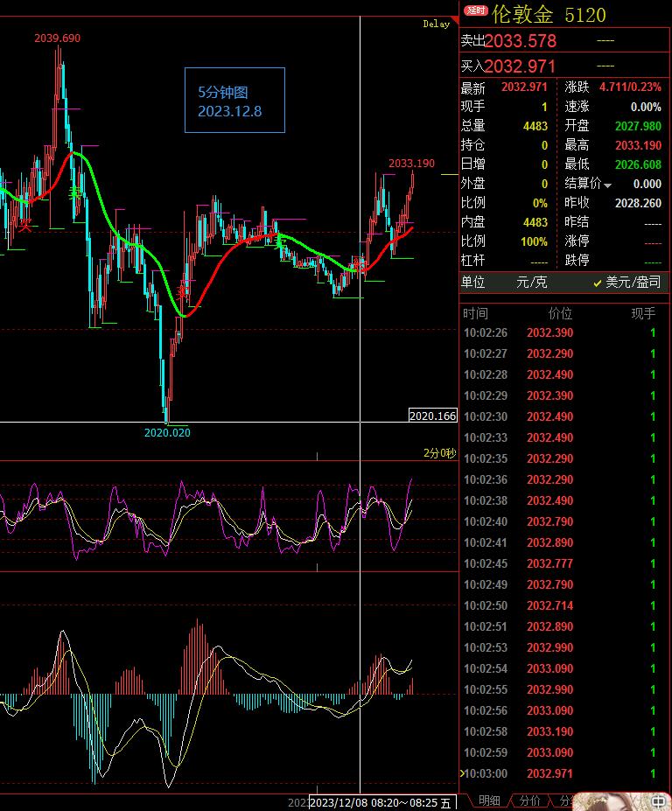
Task: Click the 最高 value 2033.190 in quote panel
Action: pos(638,145)
